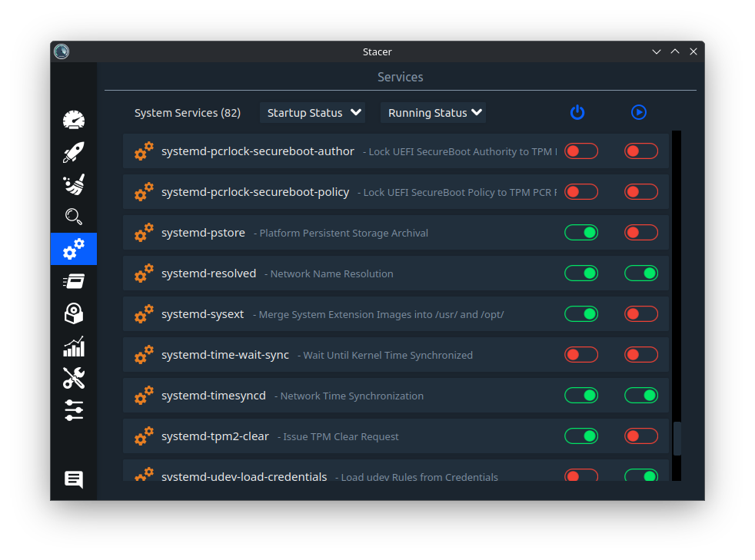The image size is (755, 560).
Task: Open System Cleaner broom icon
Action: [74, 184]
